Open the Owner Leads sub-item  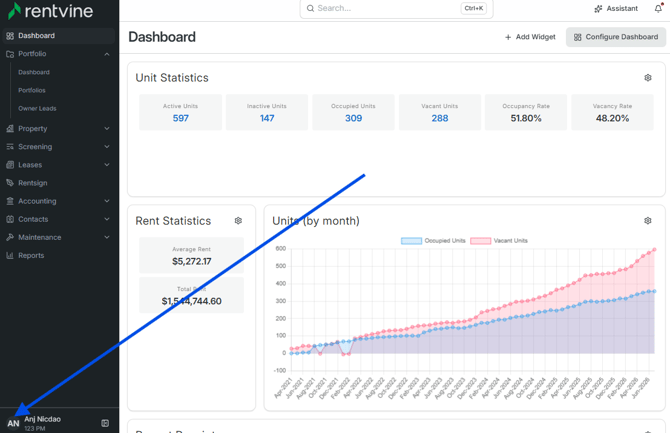[x=37, y=108]
